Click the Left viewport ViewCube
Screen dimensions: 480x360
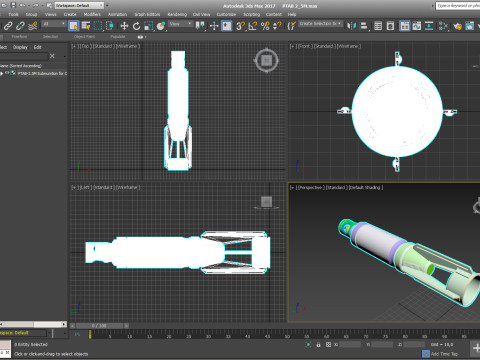266,202
